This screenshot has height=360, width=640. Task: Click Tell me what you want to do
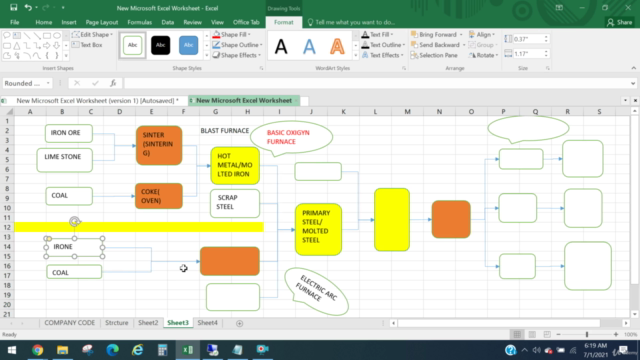pyautogui.click(x=351, y=22)
